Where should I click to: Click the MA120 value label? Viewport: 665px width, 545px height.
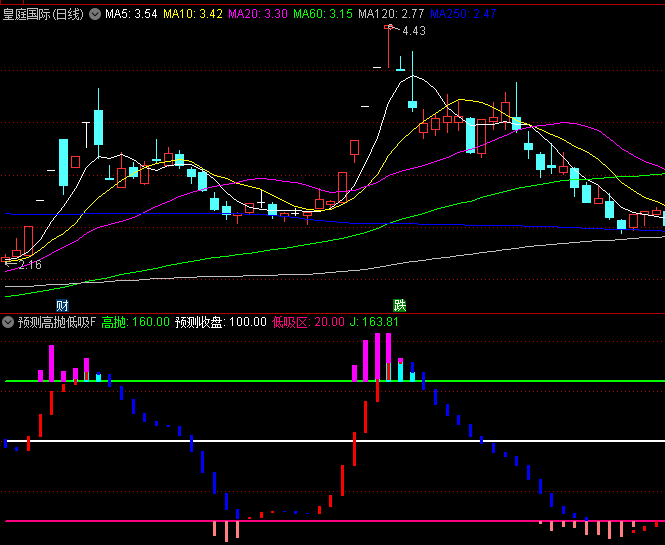coord(391,14)
